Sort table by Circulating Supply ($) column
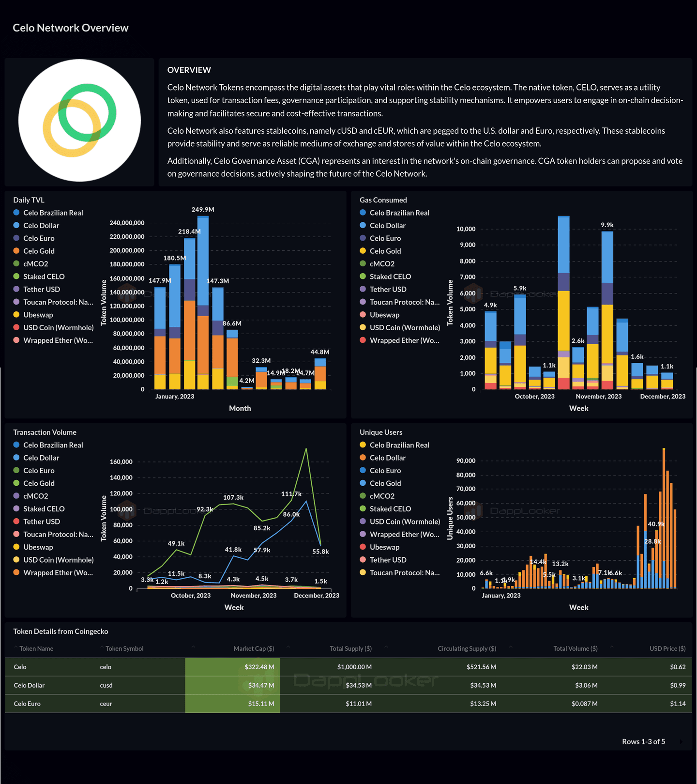The height and width of the screenshot is (784, 697). tap(467, 648)
